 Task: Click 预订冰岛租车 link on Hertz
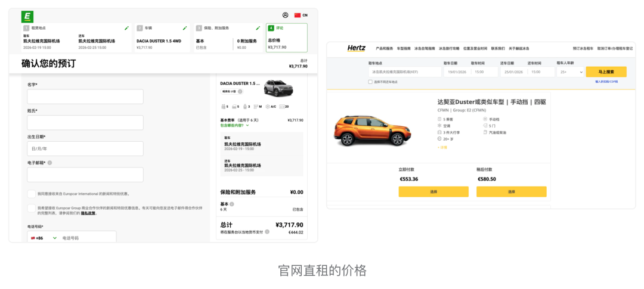583,48
